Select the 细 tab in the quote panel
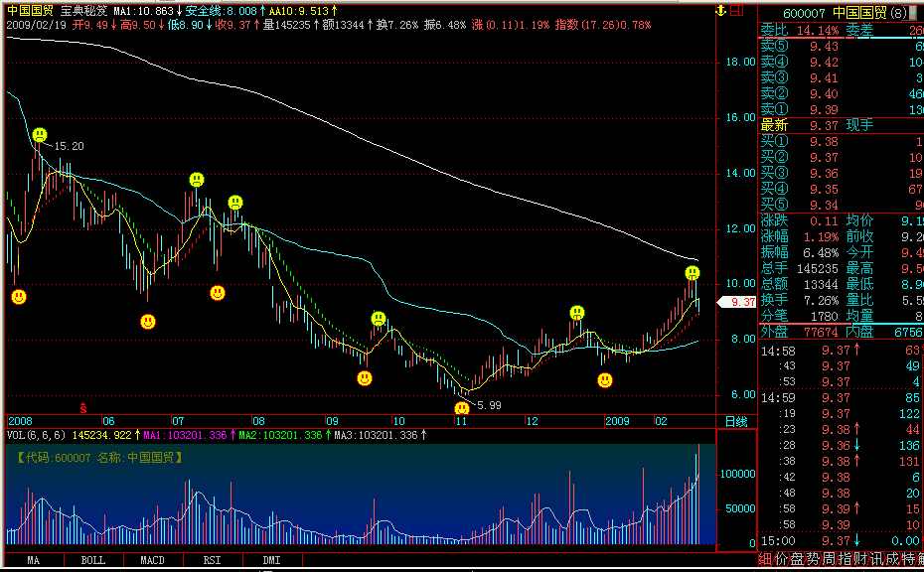Viewport: 924px width, 572px height. pyautogui.click(x=765, y=559)
